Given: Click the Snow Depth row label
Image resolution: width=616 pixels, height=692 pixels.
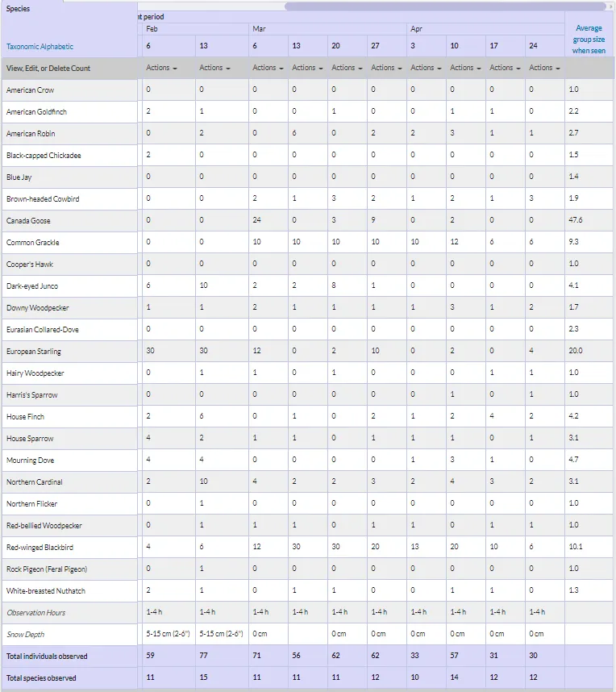Looking at the screenshot, I should coord(25,634).
